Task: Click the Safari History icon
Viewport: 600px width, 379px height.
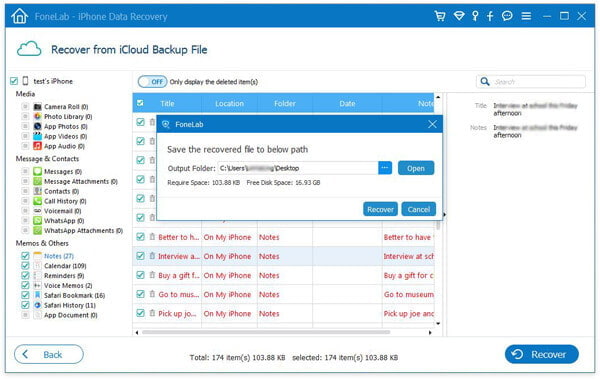Action: click(38, 305)
